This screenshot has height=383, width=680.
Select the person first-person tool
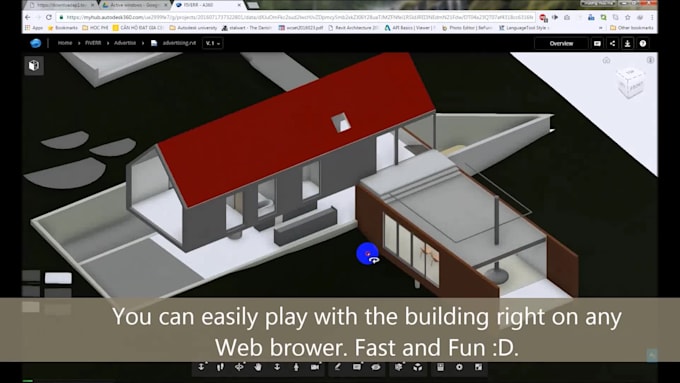click(296, 367)
